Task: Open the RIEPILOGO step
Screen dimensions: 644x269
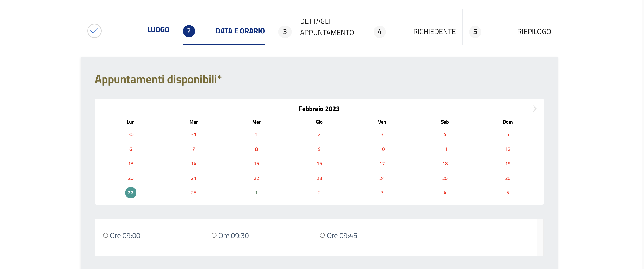Action: click(x=534, y=32)
